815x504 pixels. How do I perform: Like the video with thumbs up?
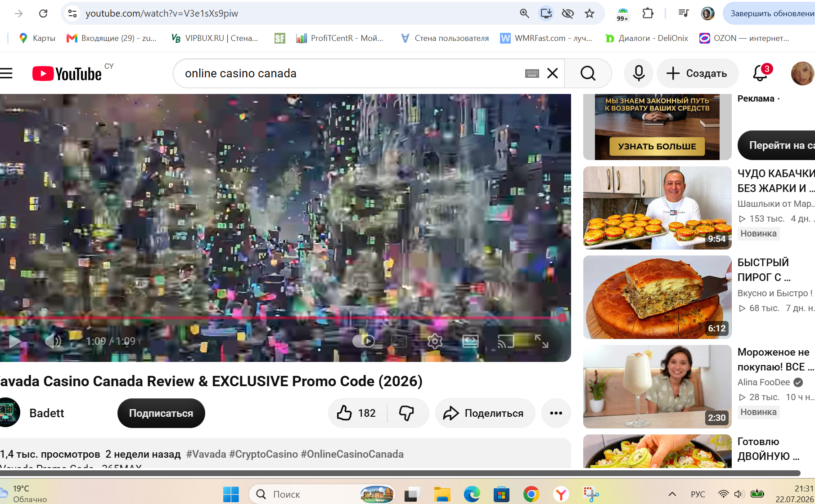pos(357,413)
